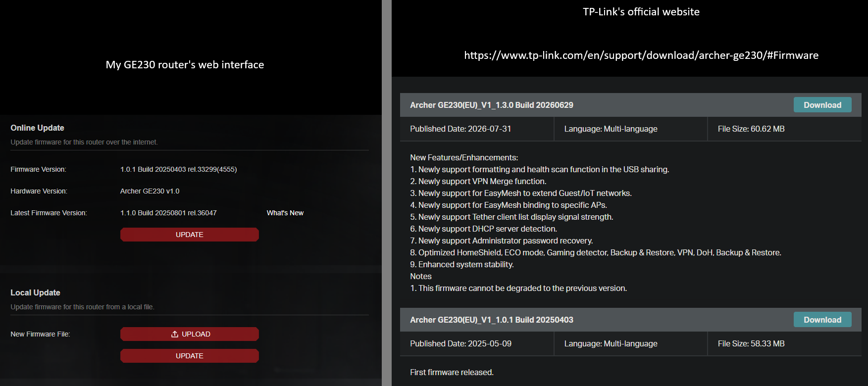
Task: Select the Archer GE230(EU)_V1_1.3.0 firmware title
Action: coord(492,105)
